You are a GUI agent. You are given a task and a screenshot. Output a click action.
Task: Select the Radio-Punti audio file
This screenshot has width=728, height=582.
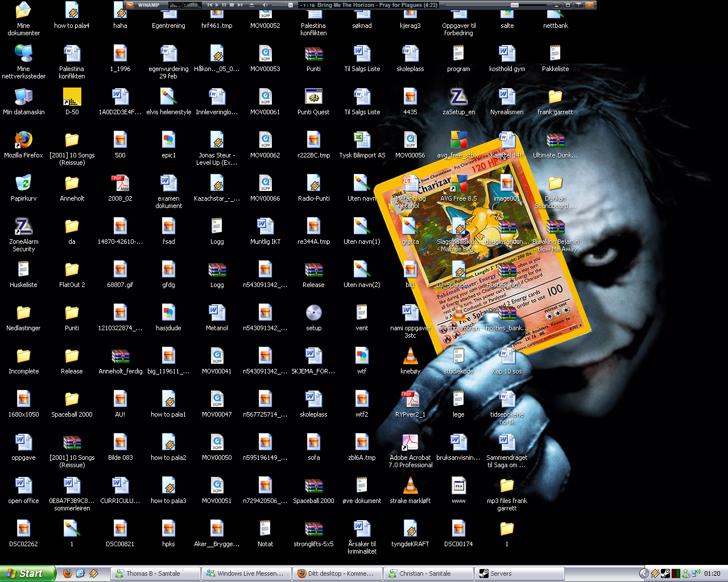coord(313,188)
